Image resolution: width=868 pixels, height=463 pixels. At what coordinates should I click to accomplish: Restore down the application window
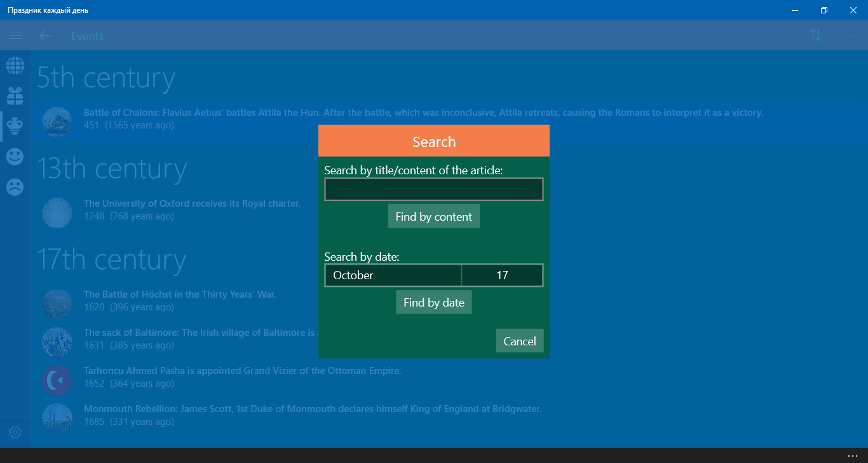tap(824, 10)
